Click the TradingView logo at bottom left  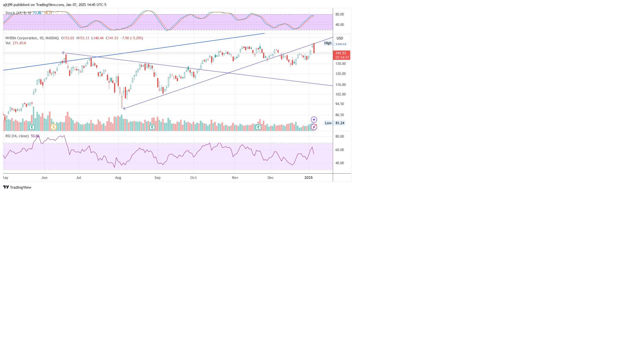coord(17,187)
